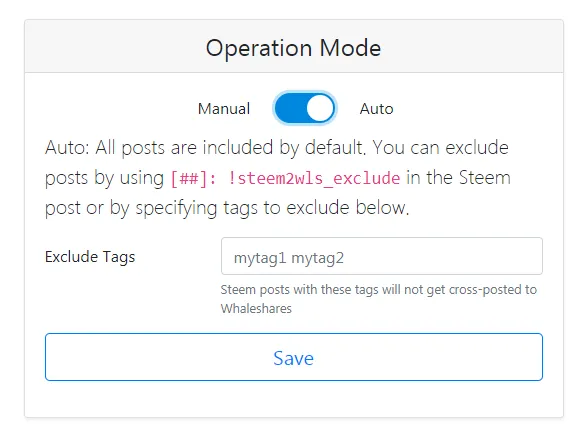Click the !steem2wls_exclude code snippet
The width and height of the screenshot is (585, 424).
[314, 178]
